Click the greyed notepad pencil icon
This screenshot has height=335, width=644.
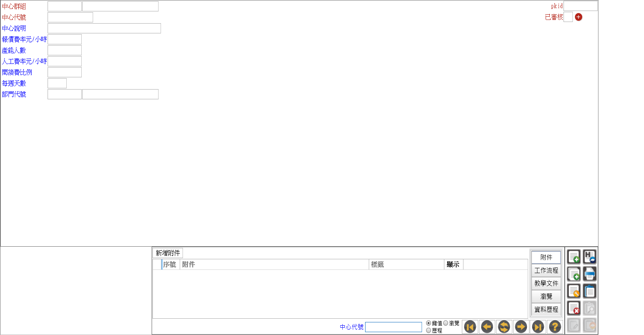click(x=574, y=325)
